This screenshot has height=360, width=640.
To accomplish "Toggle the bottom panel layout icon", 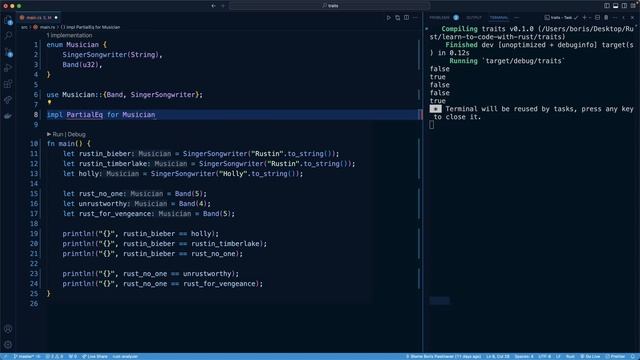I will 616,6.
